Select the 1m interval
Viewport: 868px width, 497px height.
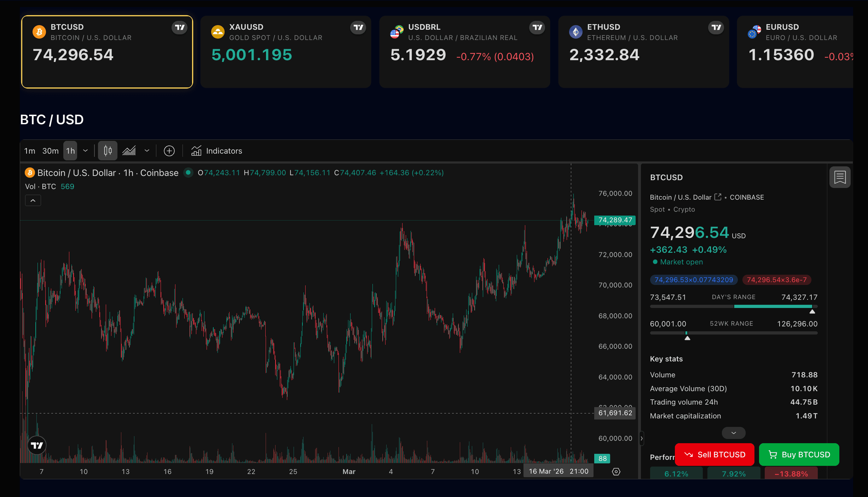click(x=30, y=150)
